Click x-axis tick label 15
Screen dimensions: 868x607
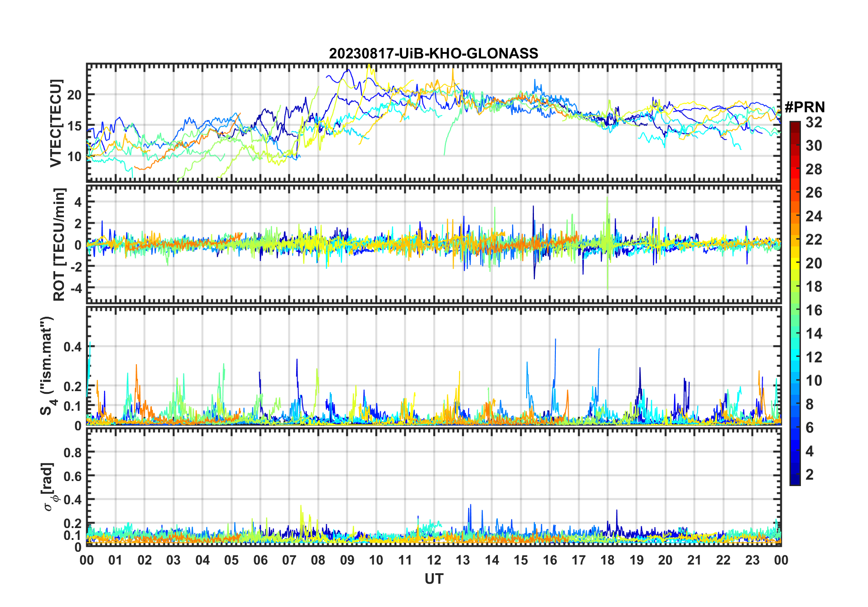(521, 560)
